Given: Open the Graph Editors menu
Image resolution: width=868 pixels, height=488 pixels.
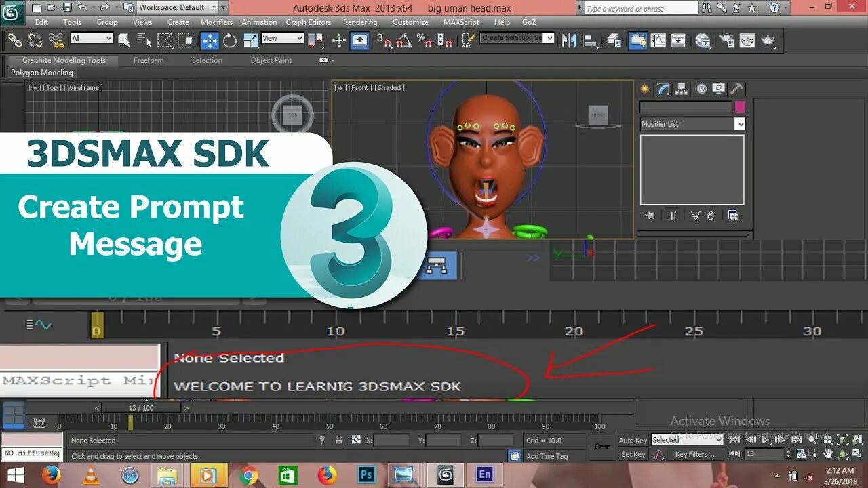Looking at the screenshot, I should pos(309,22).
